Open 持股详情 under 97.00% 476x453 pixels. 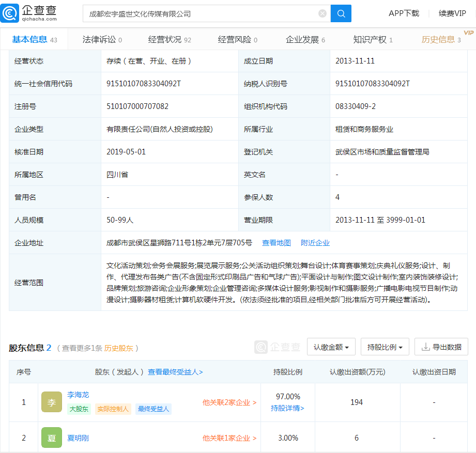click(x=287, y=408)
